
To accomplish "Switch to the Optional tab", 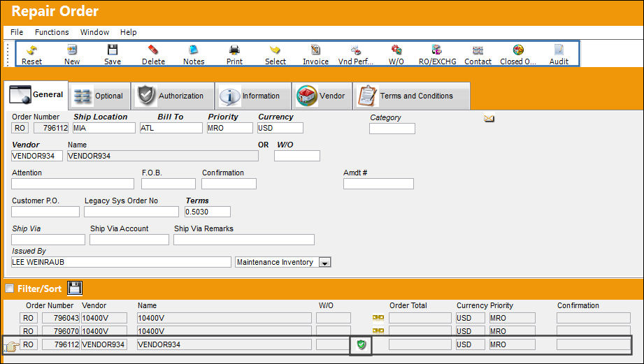I will [x=99, y=96].
